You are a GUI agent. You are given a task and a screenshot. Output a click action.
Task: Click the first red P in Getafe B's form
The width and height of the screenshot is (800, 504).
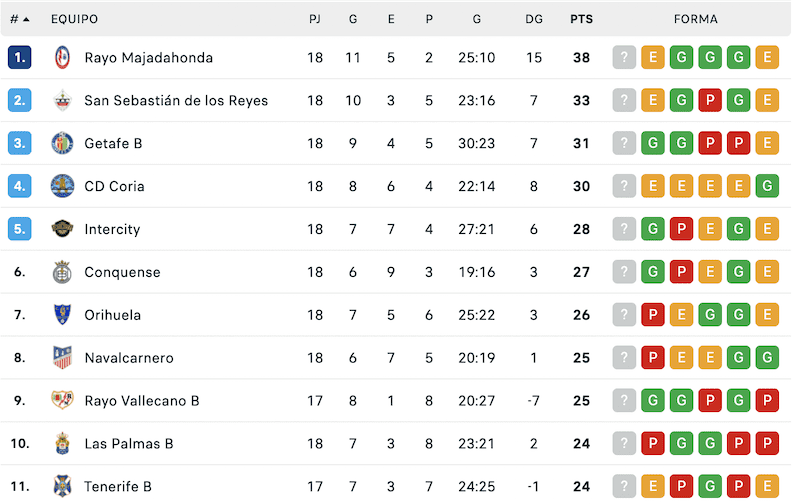pyautogui.click(x=710, y=144)
